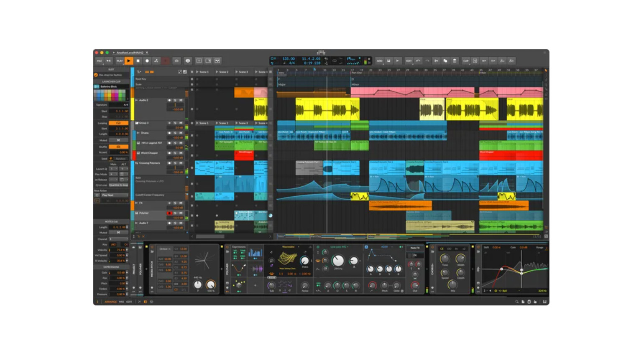Image resolution: width=644 pixels, height=355 pixels.
Task: Solo the Drums track
Action: [175, 133]
